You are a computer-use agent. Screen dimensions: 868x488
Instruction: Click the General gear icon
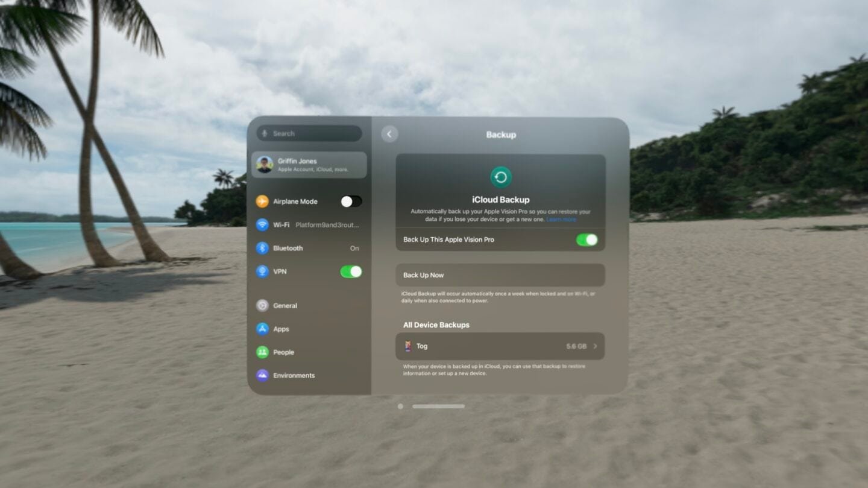click(262, 306)
